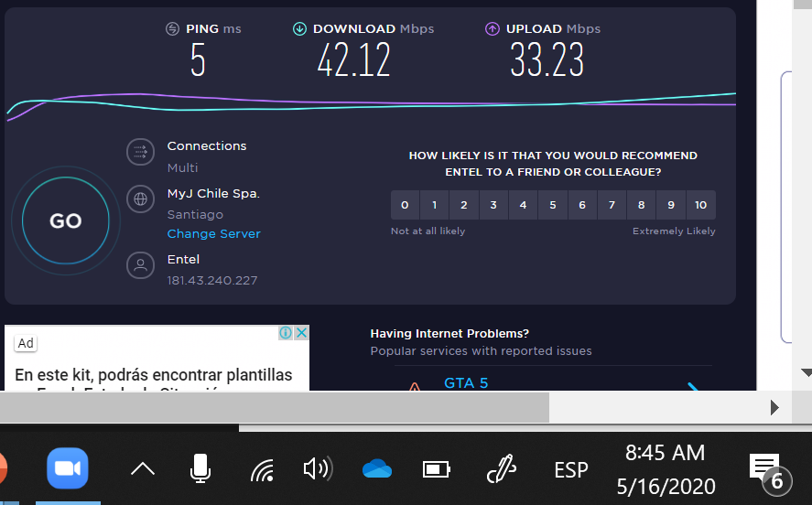Screen dimensions: 812x505
Task: Rate recommendation as 8
Action: coord(641,205)
